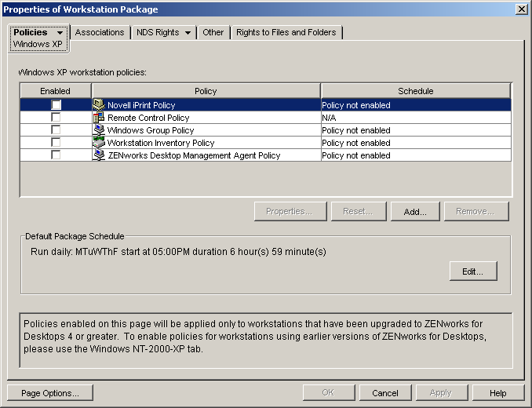Tick the Workstation Inventory Policy checkbox
This screenshot has width=532, height=408.
point(56,143)
